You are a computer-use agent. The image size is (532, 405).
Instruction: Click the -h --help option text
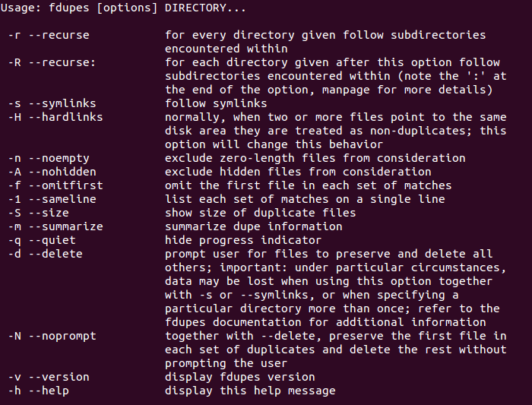tap(38, 391)
